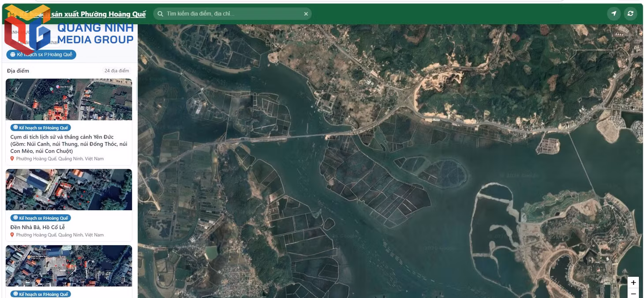Click the locate-me arrow icon
Image resolution: width=644 pixels, height=298 pixels.
pyautogui.click(x=614, y=14)
